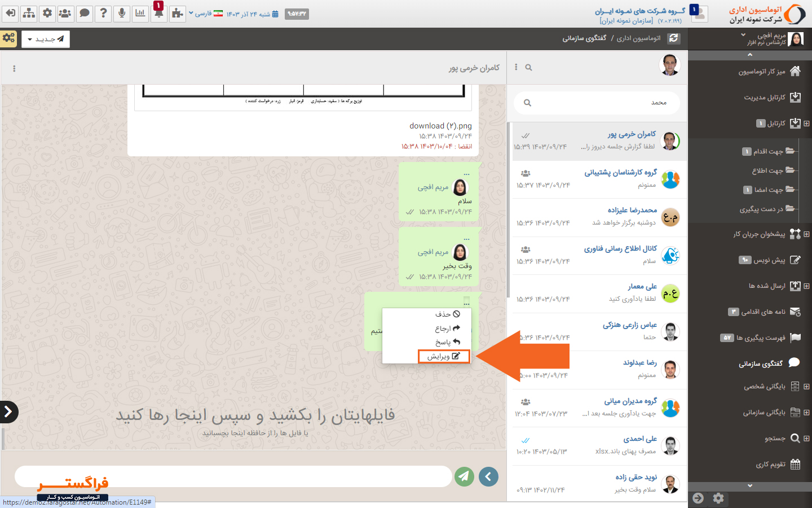Open the microphone voice tool

(x=122, y=13)
